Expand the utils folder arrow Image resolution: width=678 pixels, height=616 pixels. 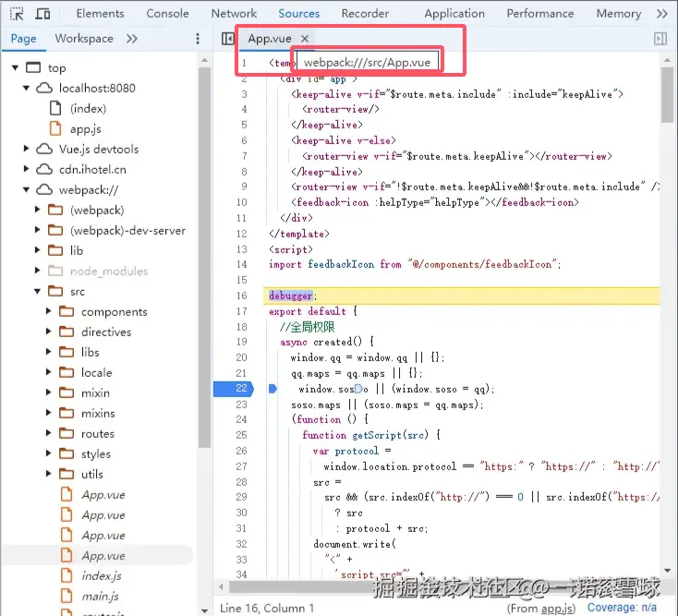pyautogui.click(x=48, y=474)
